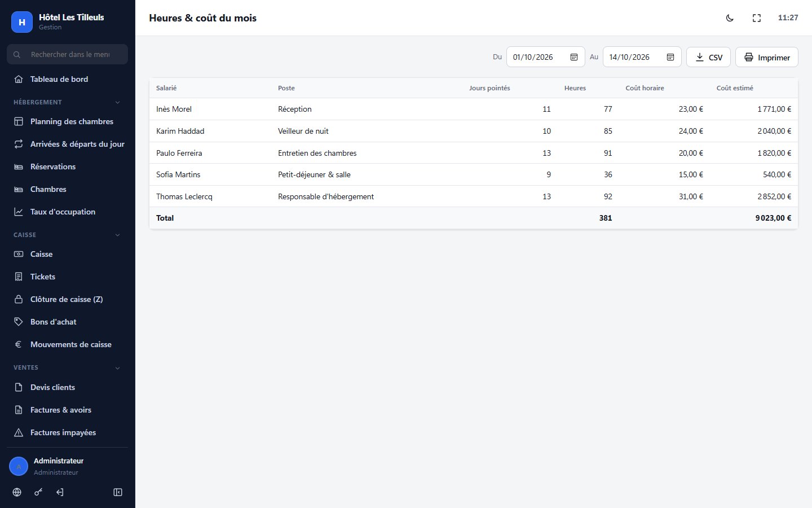Enter fullscreen with the expand icon

[x=757, y=18]
